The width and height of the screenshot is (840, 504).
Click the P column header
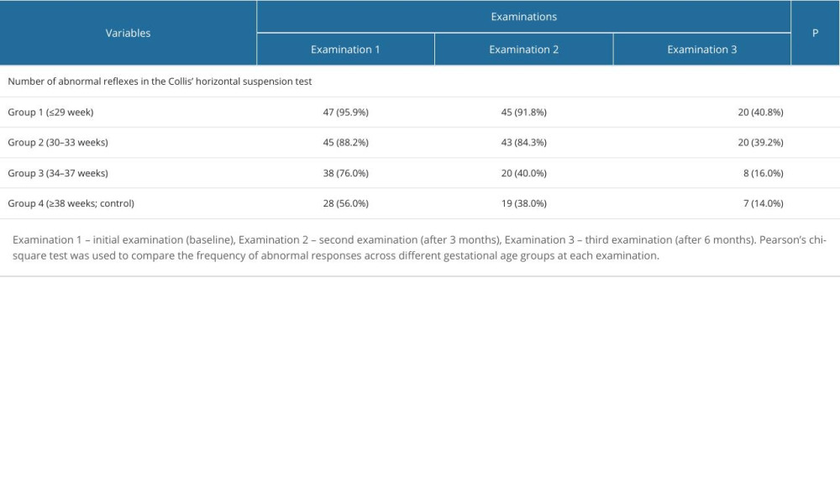tap(815, 33)
